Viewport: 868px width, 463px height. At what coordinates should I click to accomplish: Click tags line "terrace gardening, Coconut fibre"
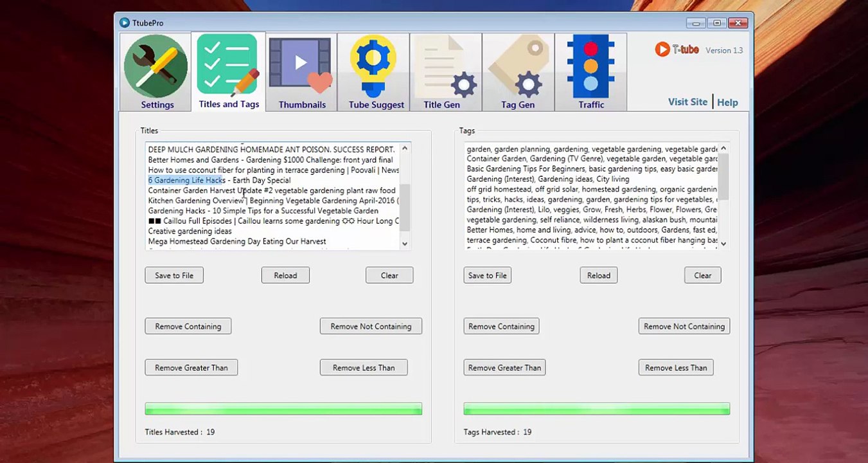pos(592,241)
